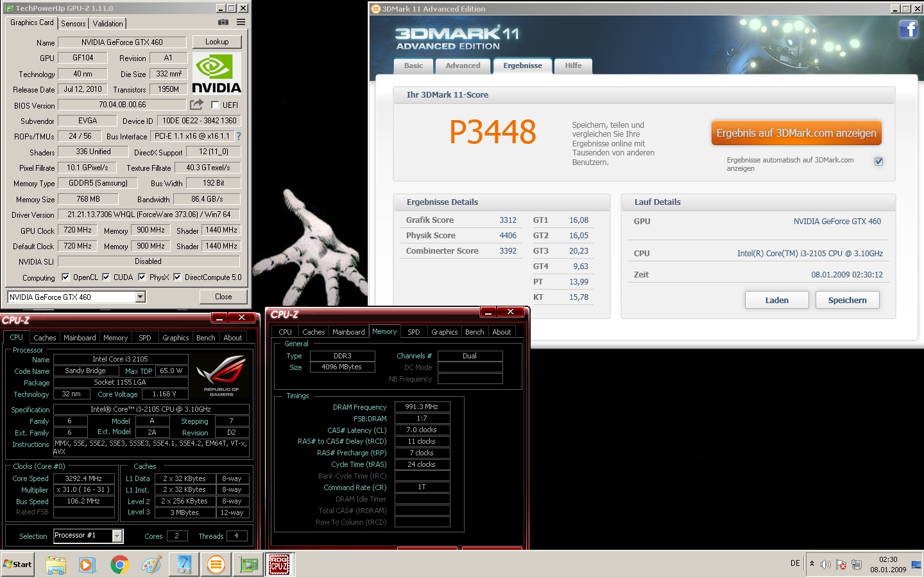Click the GPU name field in GPU-Z

[122, 42]
